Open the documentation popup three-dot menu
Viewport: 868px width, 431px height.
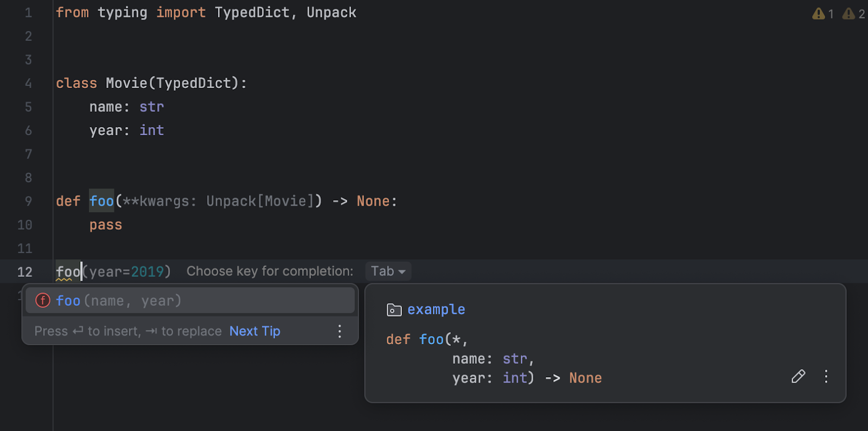826,377
